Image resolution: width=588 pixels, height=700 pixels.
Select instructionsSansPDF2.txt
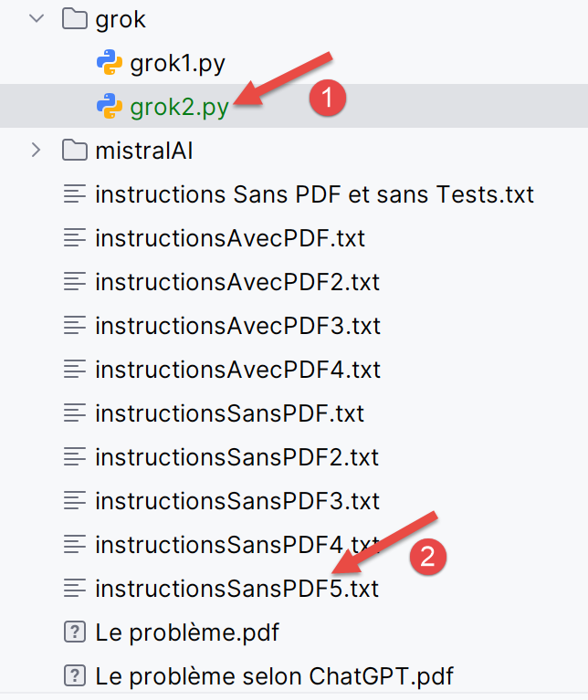click(236, 457)
